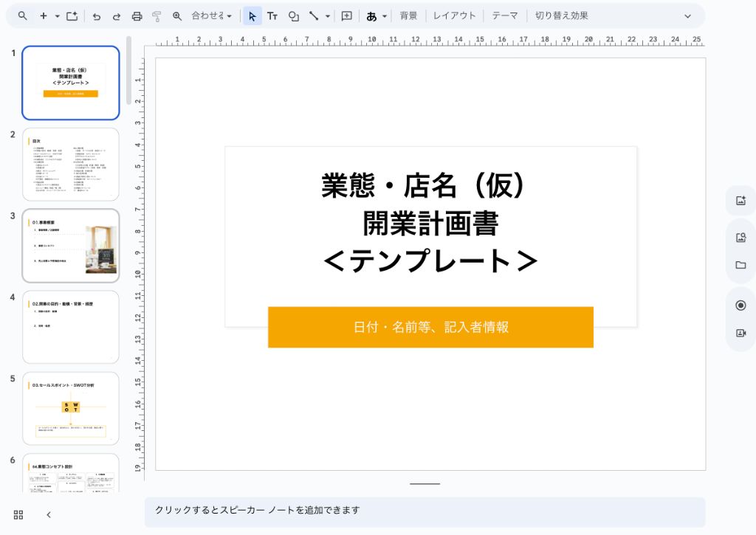Image resolution: width=756 pixels, height=535 pixels.
Task: Select the selection arrow tool
Action: pyautogui.click(x=252, y=15)
